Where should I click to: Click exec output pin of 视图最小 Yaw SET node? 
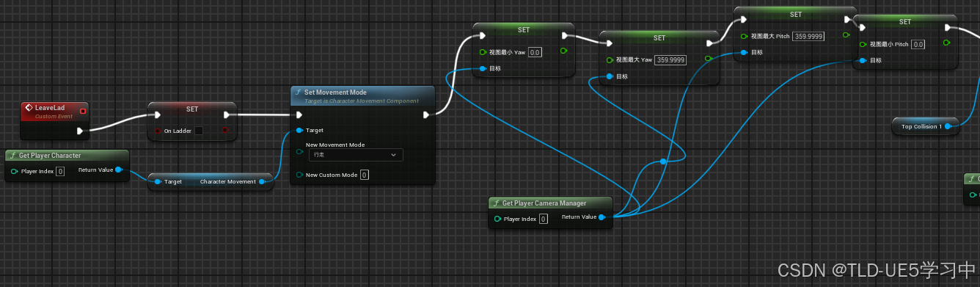[565, 35]
